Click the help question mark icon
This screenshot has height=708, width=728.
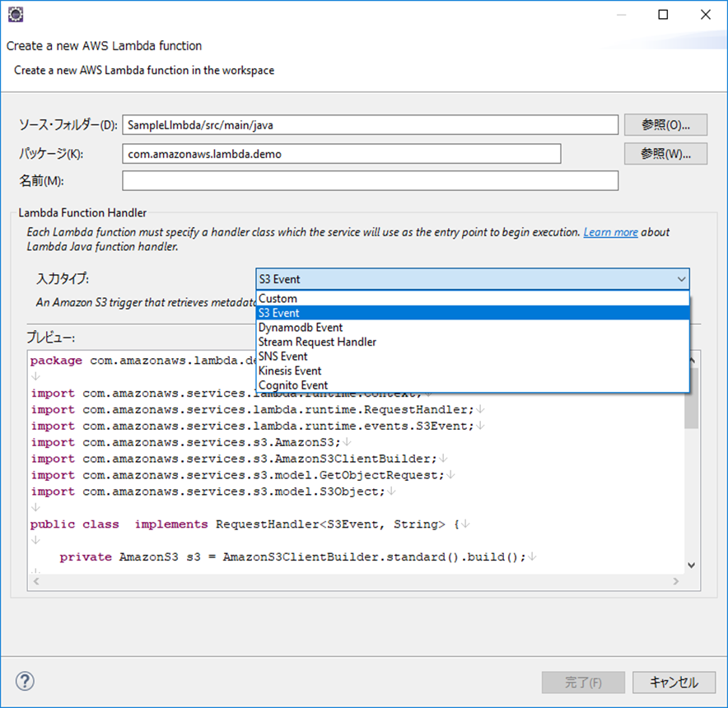pos(25,681)
